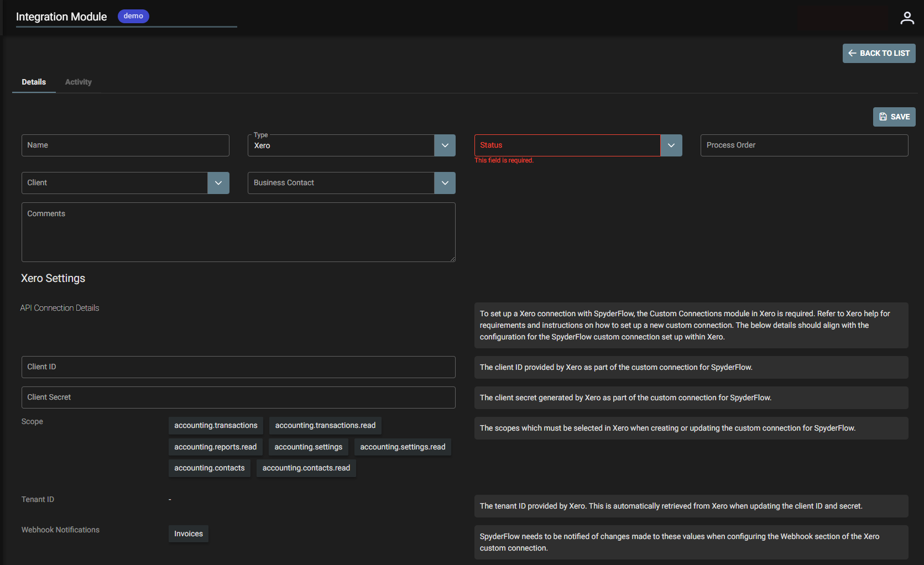Click the floppy disk icon on SAVE
The image size is (924, 565).
coord(883,117)
